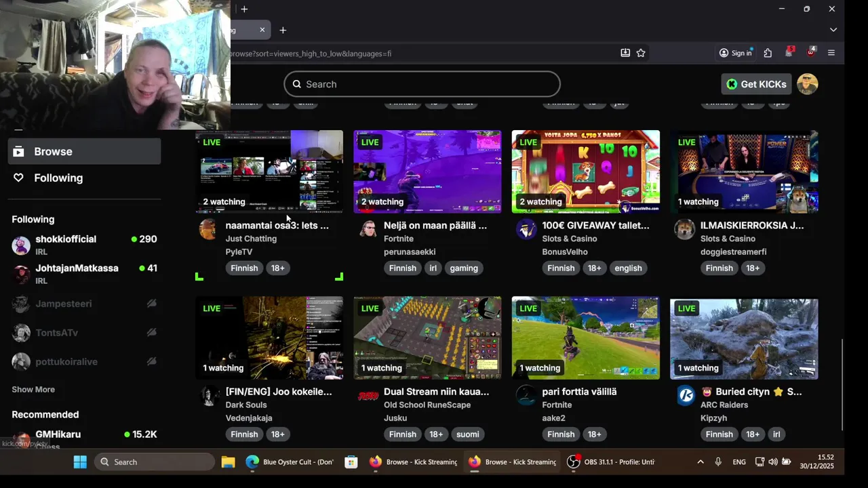Click aake2 channel avatar
The image size is (868, 488).
point(526,395)
